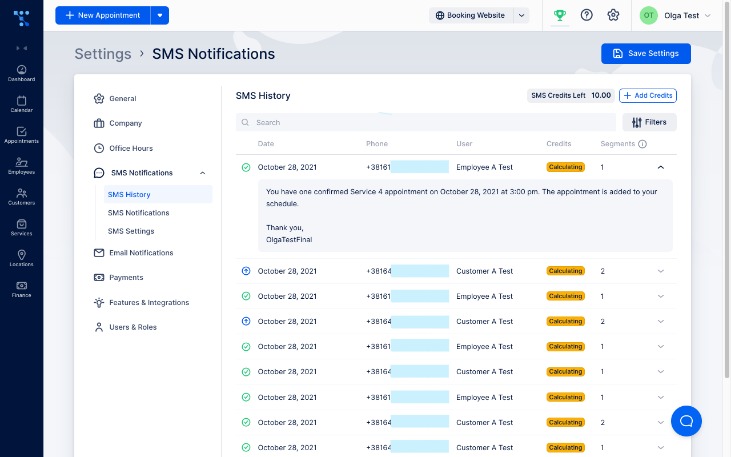Click the Segments info icon
The height and width of the screenshot is (457, 731).
(642, 144)
